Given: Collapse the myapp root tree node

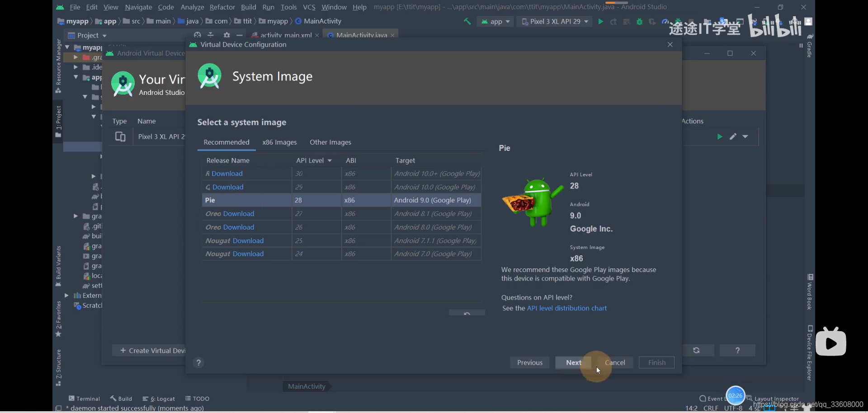Looking at the screenshot, I should click(67, 47).
